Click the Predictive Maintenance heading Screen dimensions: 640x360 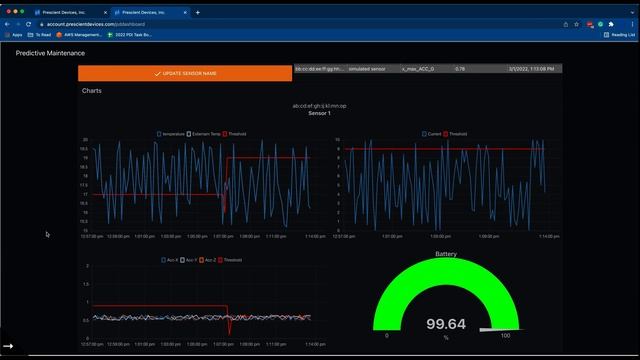pyautogui.click(x=50, y=53)
